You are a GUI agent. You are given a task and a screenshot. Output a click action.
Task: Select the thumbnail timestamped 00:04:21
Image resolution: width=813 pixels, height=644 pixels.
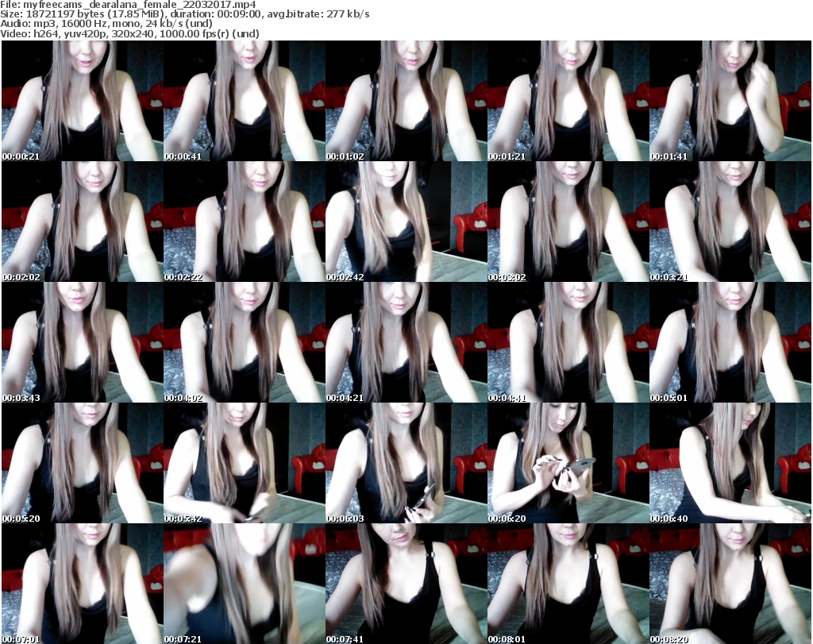coord(406,342)
